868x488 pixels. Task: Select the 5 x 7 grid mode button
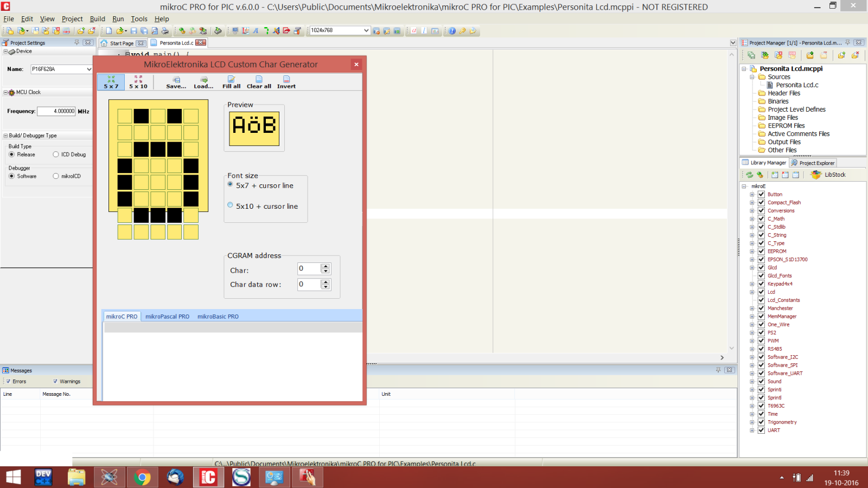(111, 82)
